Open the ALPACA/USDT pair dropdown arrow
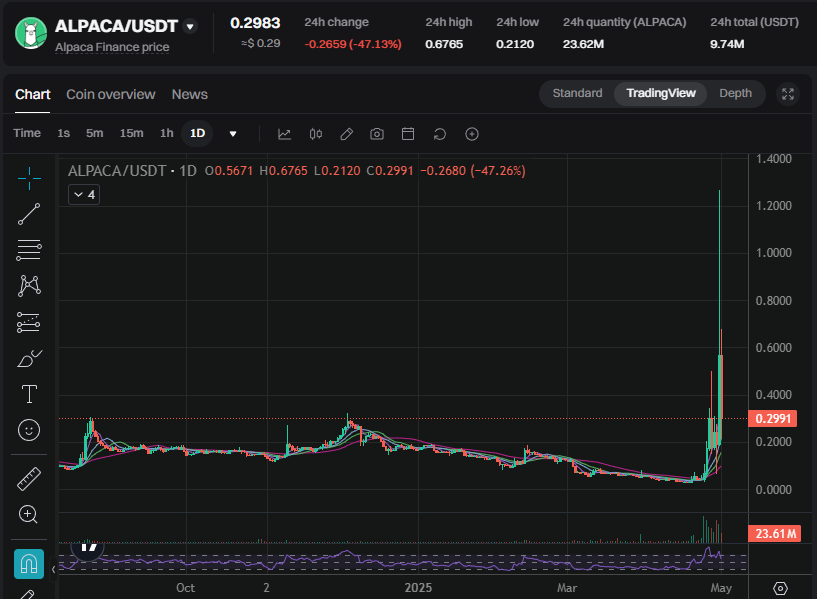Viewport: 817px width, 599px height. click(x=190, y=26)
